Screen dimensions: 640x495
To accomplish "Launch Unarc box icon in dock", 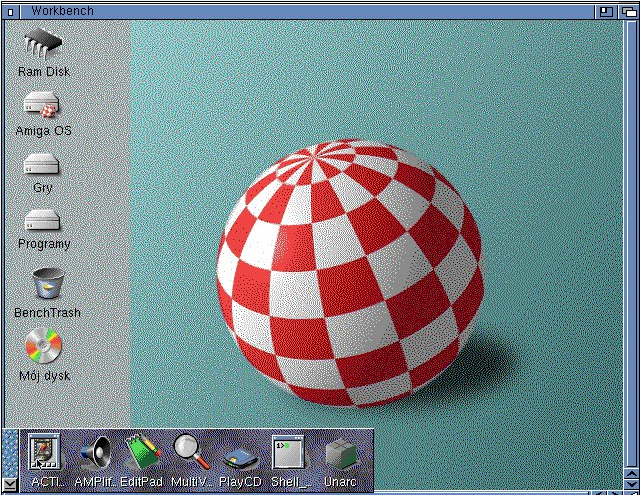I will (x=341, y=454).
